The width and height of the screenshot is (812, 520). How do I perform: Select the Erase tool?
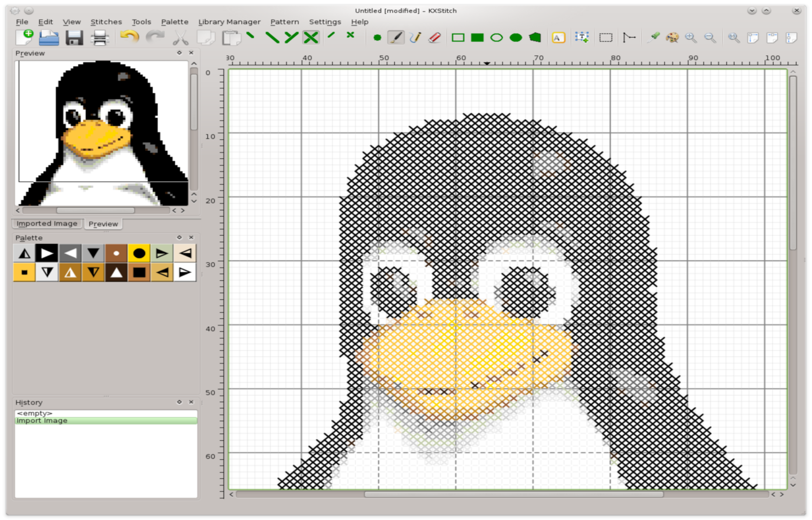tap(435, 37)
